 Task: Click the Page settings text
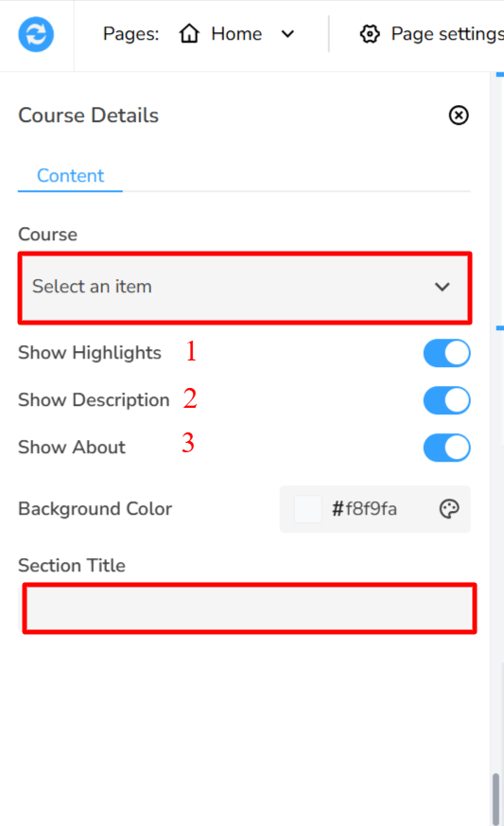[447, 34]
